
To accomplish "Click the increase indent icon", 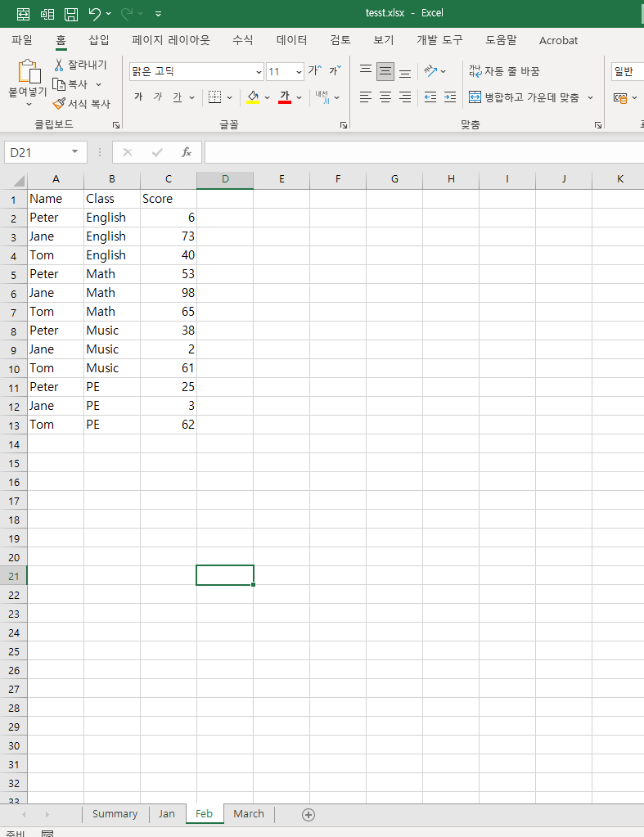I will pos(450,97).
